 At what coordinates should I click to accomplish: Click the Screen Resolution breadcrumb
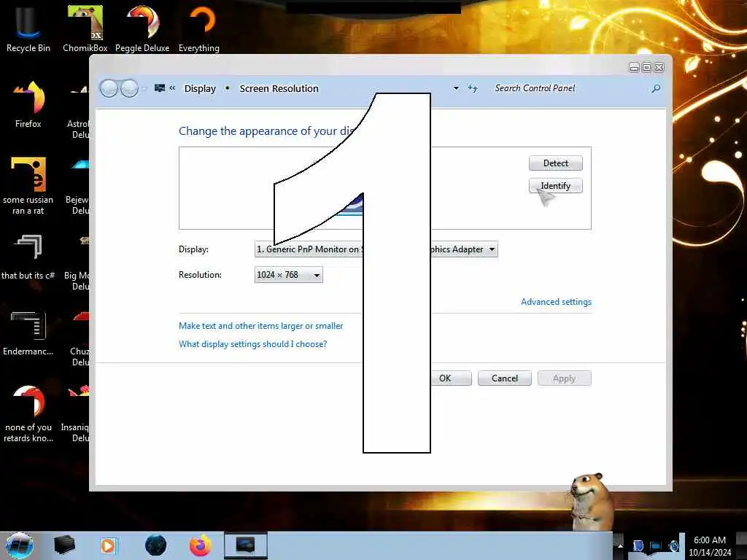tap(279, 88)
